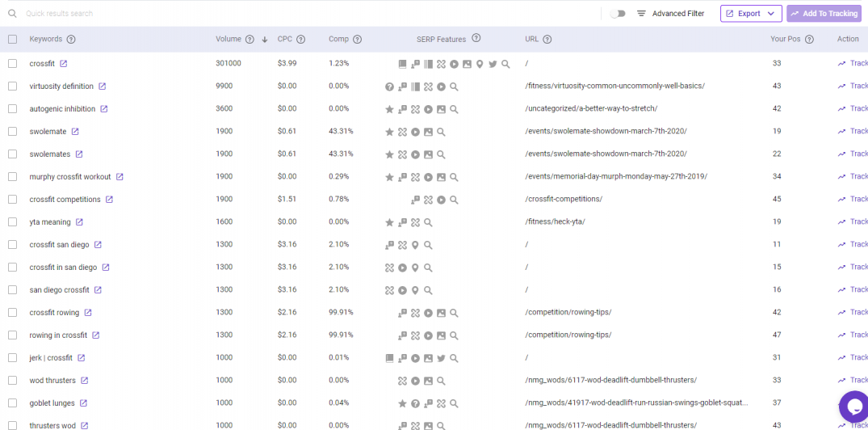The height and width of the screenshot is (430, 868).
Task: Click URL column header
Action: pyautogui.click(x=532, y=40)
